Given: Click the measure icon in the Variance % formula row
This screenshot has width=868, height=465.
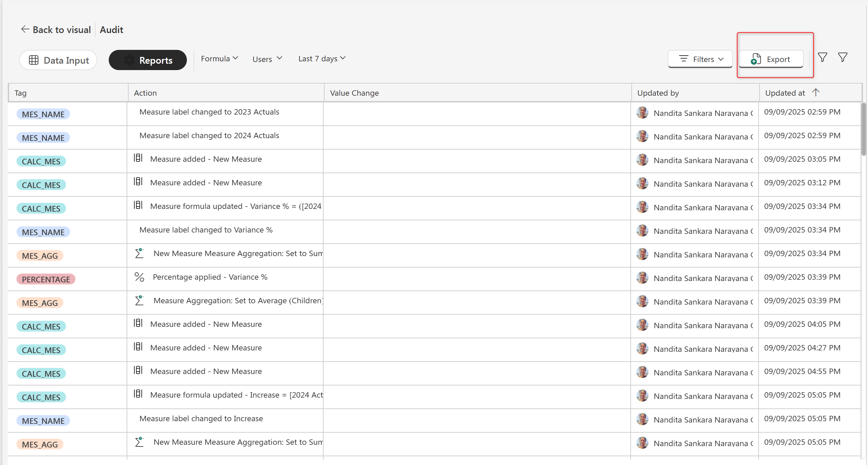Looking at the screenshot, I should click(138, 205).
